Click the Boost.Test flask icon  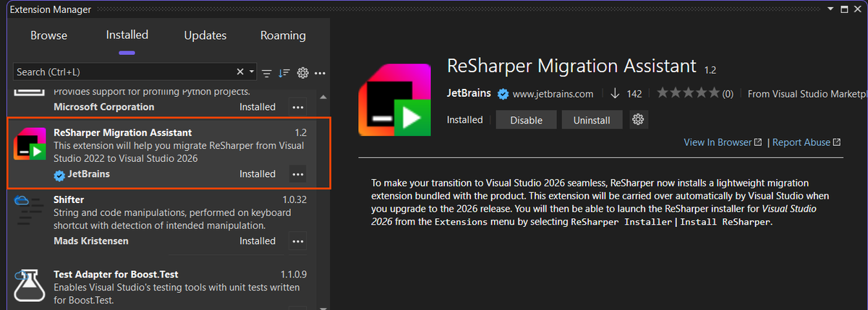coord(30,287)
